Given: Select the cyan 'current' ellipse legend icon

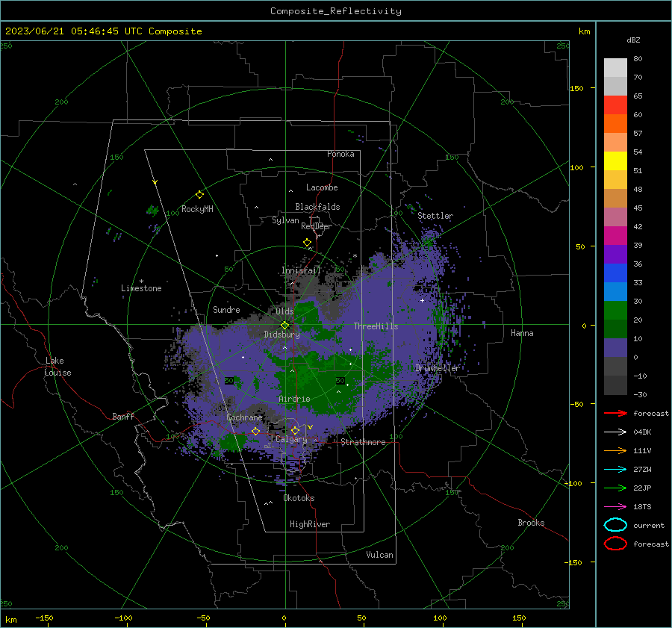Looking at the screenshot, I should pyautogui.click(x=615, y=525).
